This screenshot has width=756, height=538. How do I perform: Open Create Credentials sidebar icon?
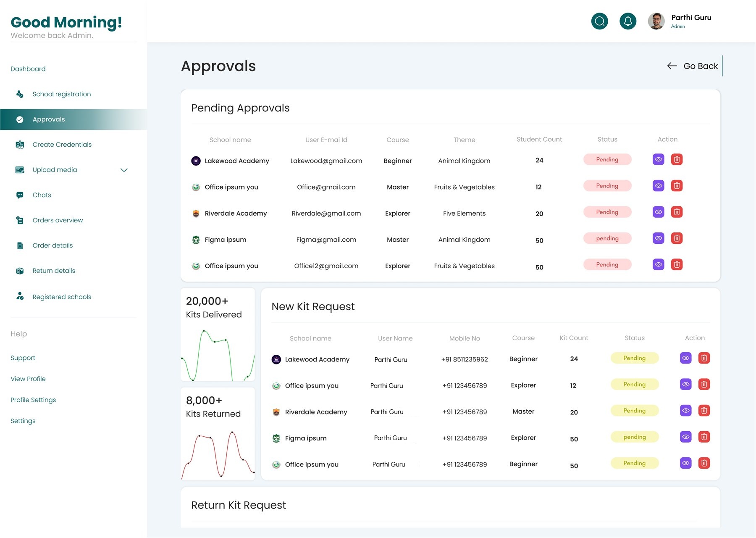pos(20,145)
